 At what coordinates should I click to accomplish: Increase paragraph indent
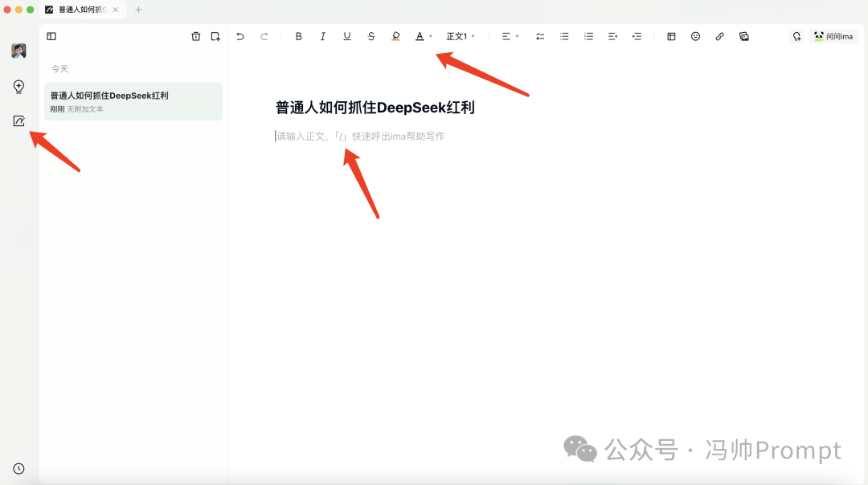pos(637,36)
